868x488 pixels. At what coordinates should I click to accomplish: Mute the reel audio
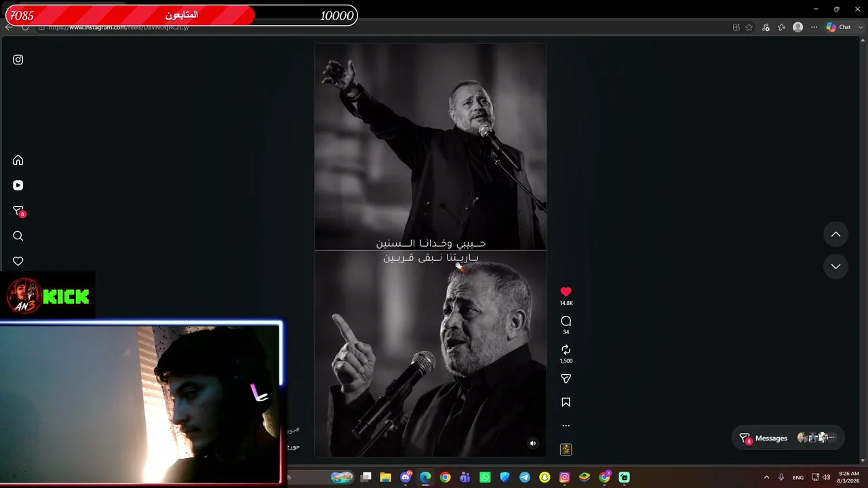click(x=533, y=443)
